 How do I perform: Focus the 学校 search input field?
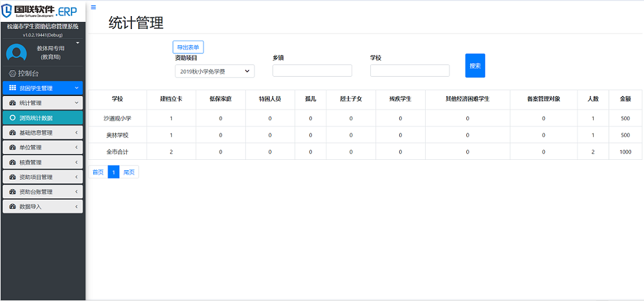pos(410,71)
